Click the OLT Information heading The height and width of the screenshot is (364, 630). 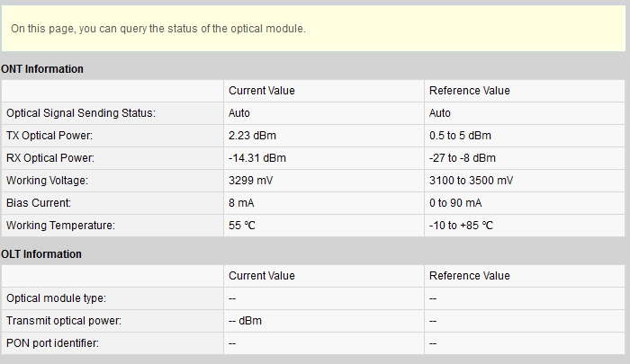pos(41,254)
